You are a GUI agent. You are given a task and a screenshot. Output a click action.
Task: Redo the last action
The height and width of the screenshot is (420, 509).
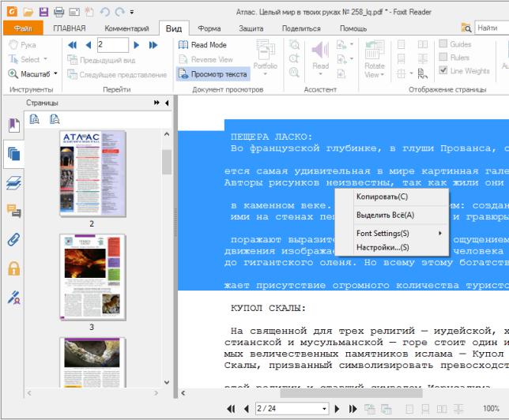pyautogui.click(x=120, y=13)
